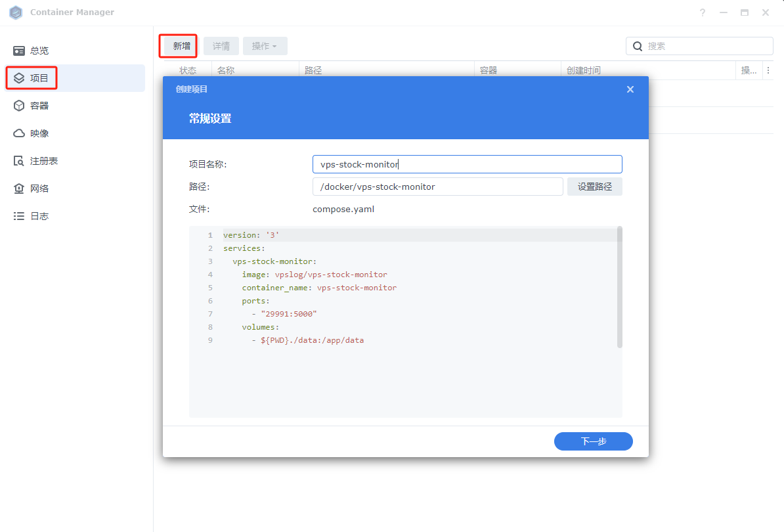
Task: Sort by the 容器 column header
Action: (517, 70)
